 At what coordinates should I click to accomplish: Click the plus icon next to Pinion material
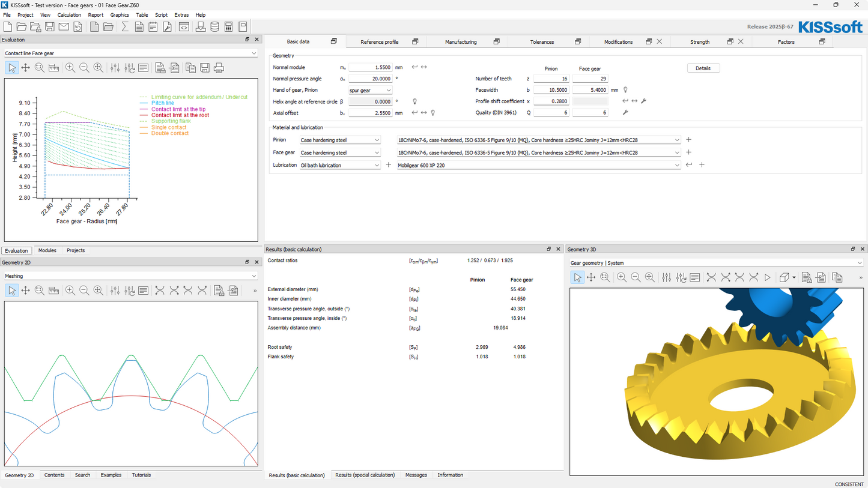pos(689,140)
